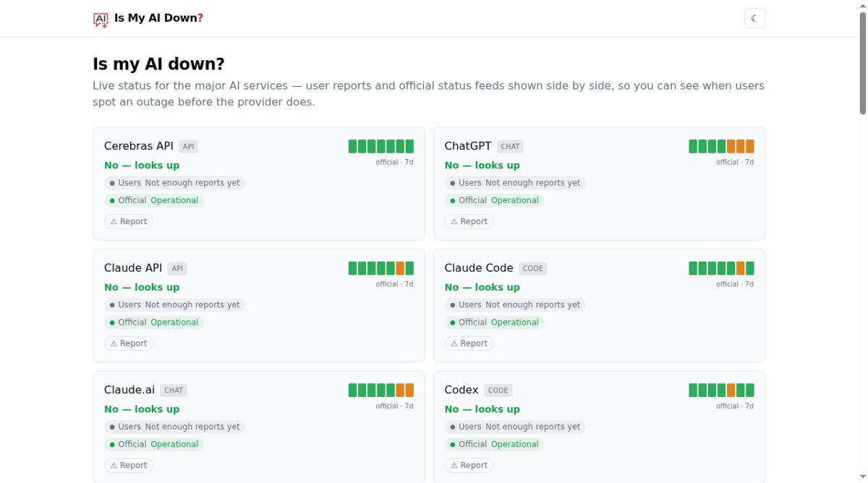This screenshot has height=483, width=868.
Task: Open the Codex card title
Action: [461, 390]
